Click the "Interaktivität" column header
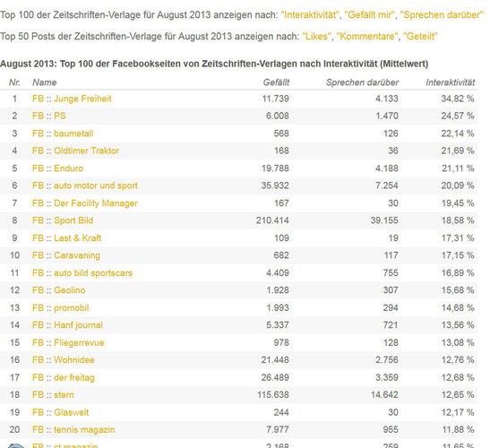This screenshot has width=490, height=448. pyautogui.click(x=450, y=82)
